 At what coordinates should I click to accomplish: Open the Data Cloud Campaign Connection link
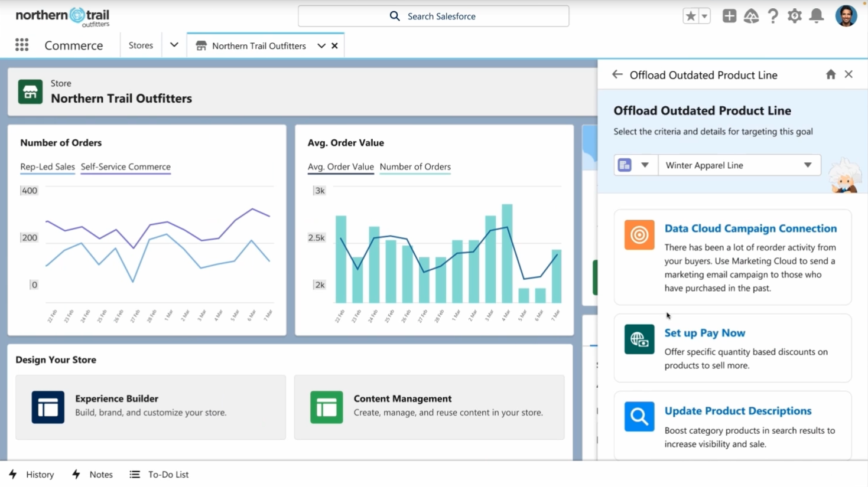750,228
